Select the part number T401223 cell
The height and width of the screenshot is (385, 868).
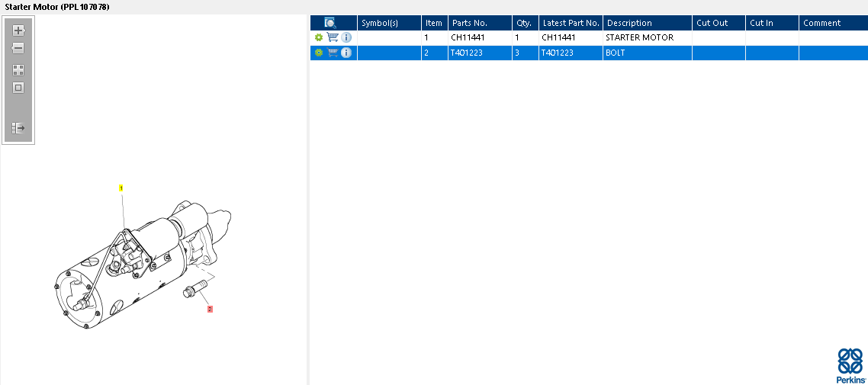480,53
